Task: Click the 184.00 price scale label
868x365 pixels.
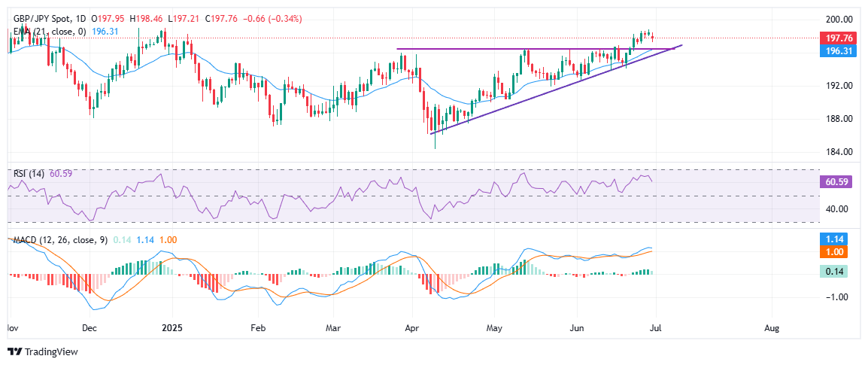Action: [839, 152]
